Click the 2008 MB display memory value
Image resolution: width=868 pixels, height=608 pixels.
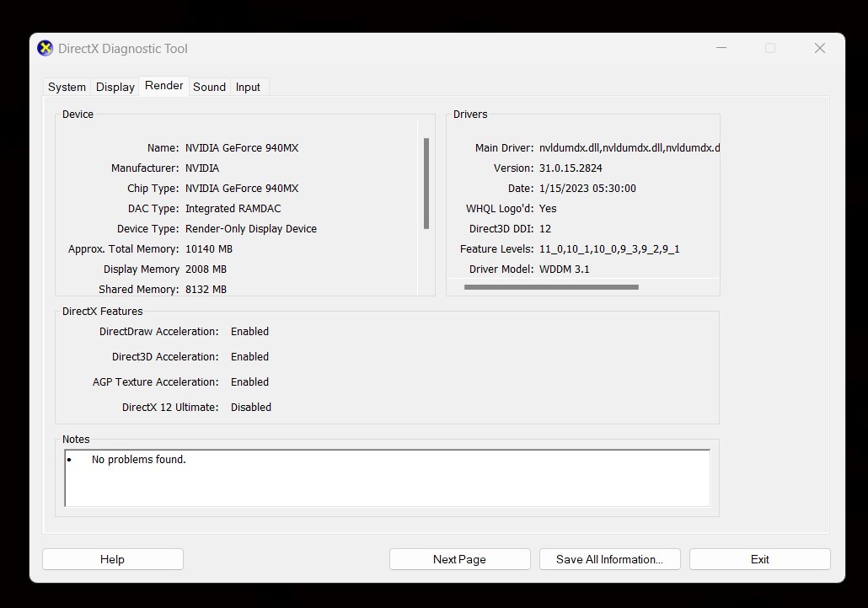click(206, 269)
